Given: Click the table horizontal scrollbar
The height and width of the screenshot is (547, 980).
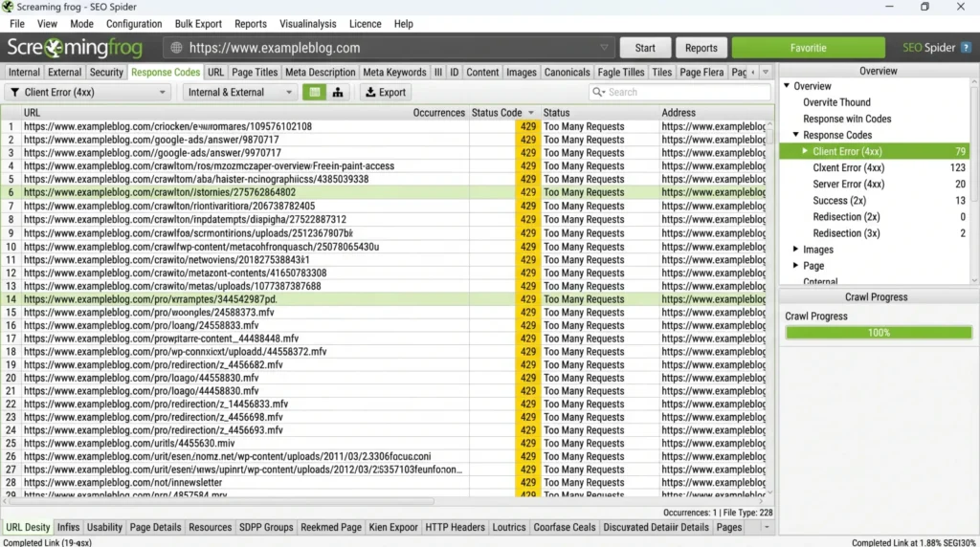Looking at the screenshot, I should [221, 501].
